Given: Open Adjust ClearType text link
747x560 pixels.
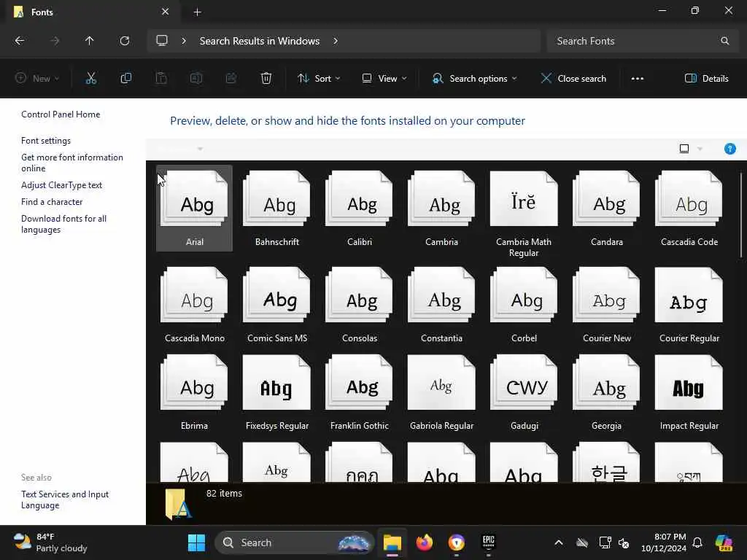Looking at the screenshot, I should pos(61,185).
